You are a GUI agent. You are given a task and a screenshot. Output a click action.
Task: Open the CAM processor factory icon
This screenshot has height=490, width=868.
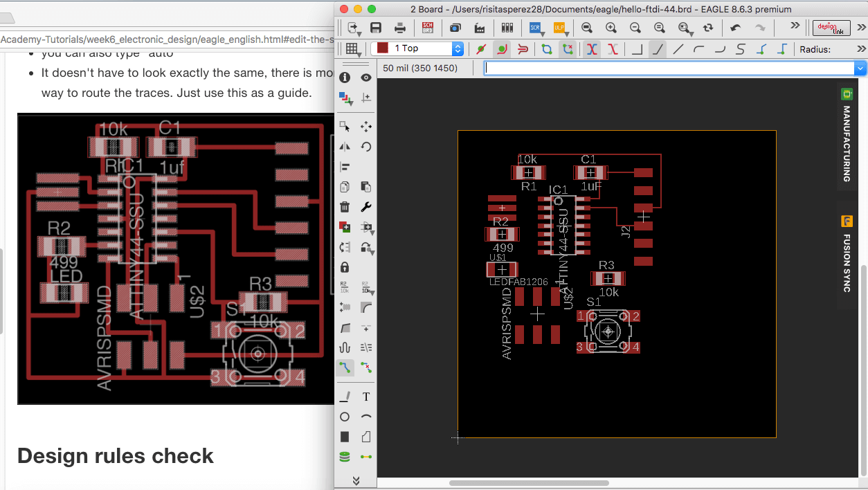click(x=480, y=28)
